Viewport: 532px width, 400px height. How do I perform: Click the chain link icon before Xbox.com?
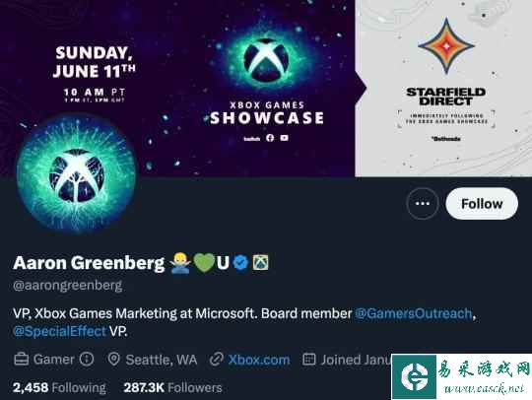coord(217,360)
